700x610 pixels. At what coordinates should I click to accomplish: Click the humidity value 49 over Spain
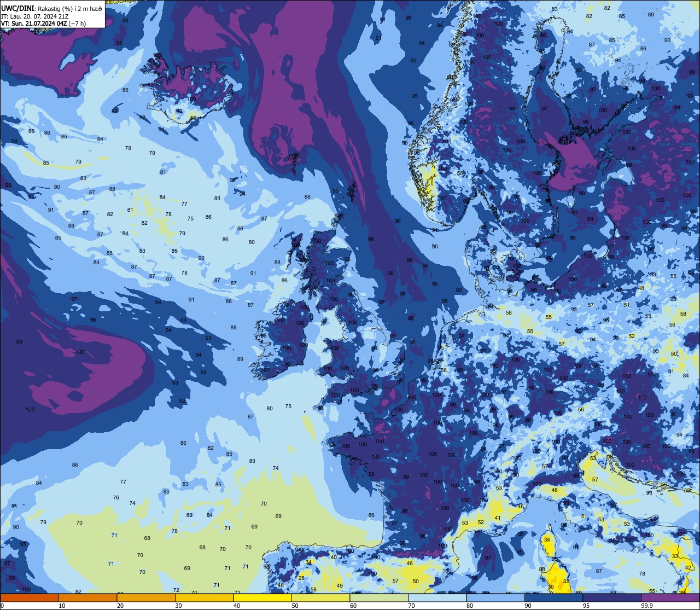point(340,586)
